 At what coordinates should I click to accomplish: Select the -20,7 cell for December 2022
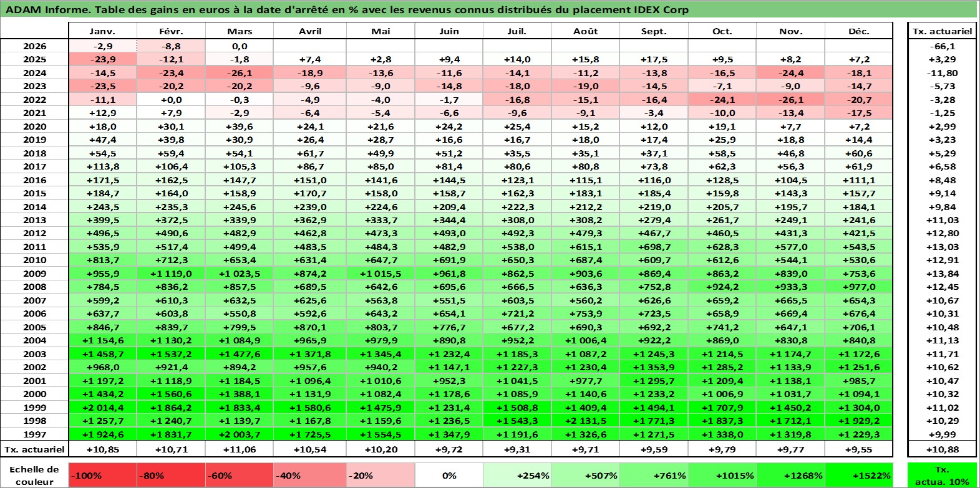[x=858, y=100]
